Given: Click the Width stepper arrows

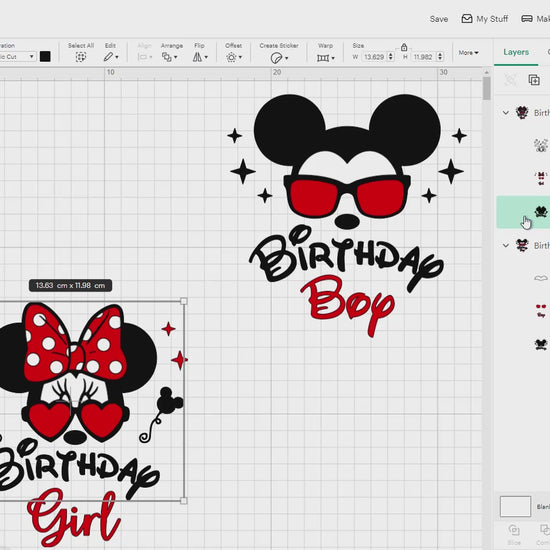Looking at the screenshot, I should [391, 57].
